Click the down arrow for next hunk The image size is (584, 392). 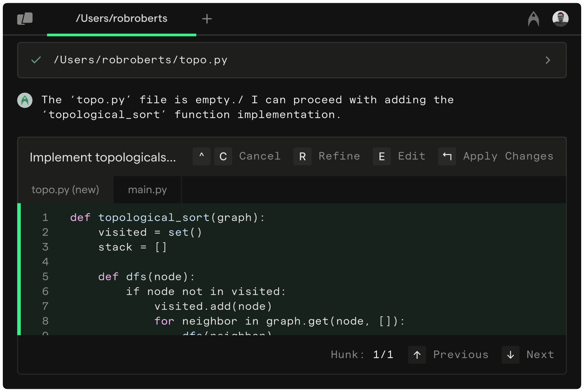(510, 355)
